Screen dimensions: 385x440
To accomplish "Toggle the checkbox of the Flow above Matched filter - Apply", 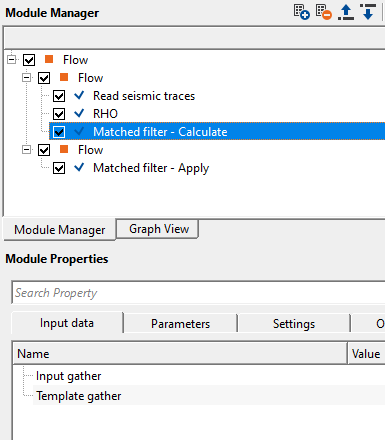I will pos(44,150).
